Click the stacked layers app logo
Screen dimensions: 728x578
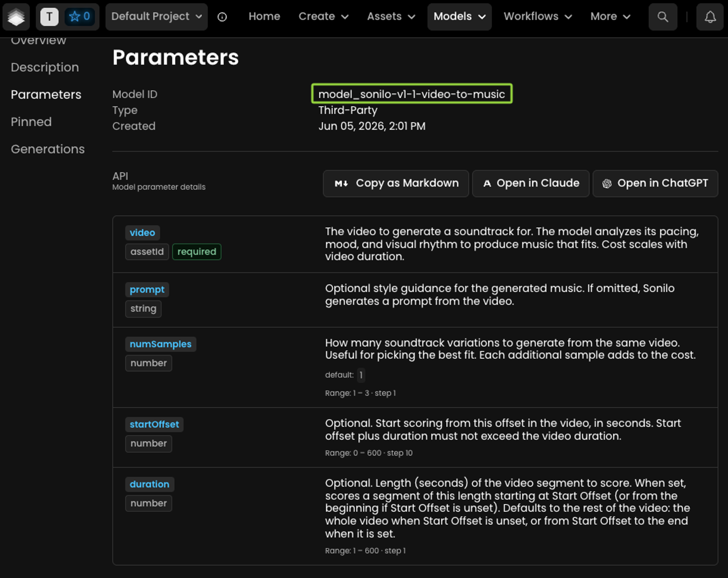[x=16, y=17]
